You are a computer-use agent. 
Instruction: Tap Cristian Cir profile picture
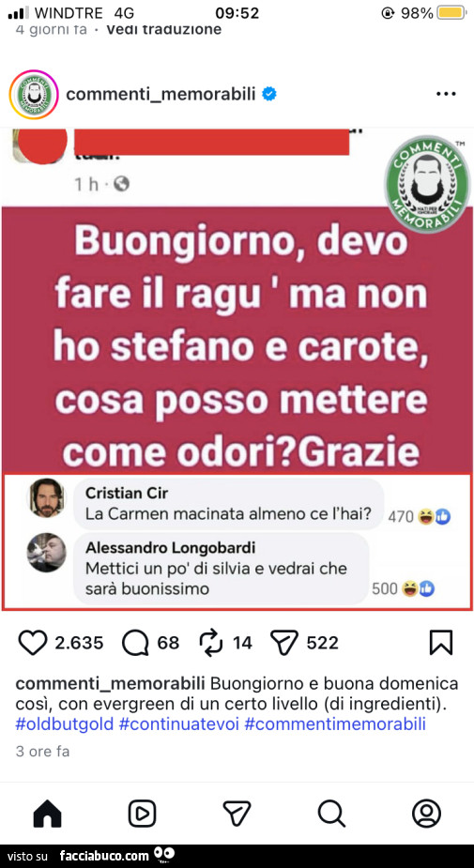coord(47,497)
